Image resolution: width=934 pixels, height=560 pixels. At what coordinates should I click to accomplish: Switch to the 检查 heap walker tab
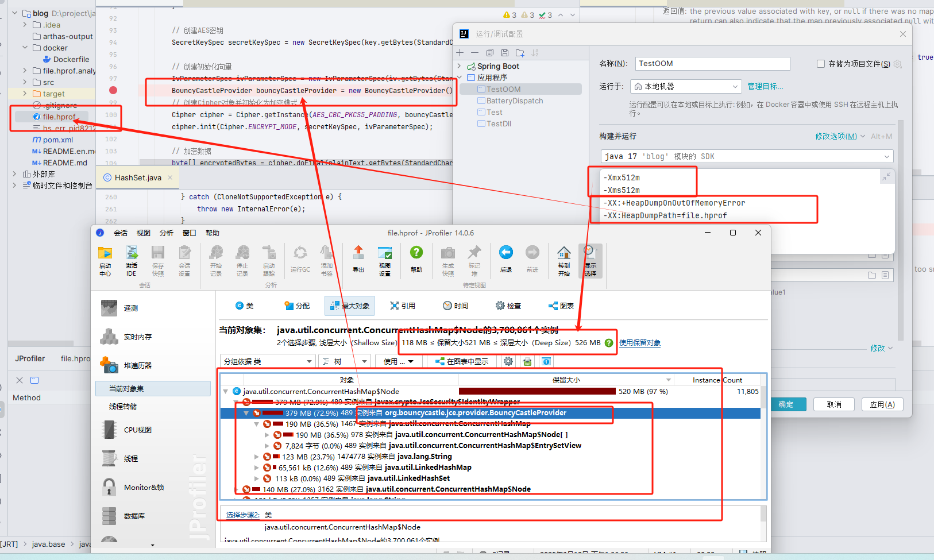point(508,306)
